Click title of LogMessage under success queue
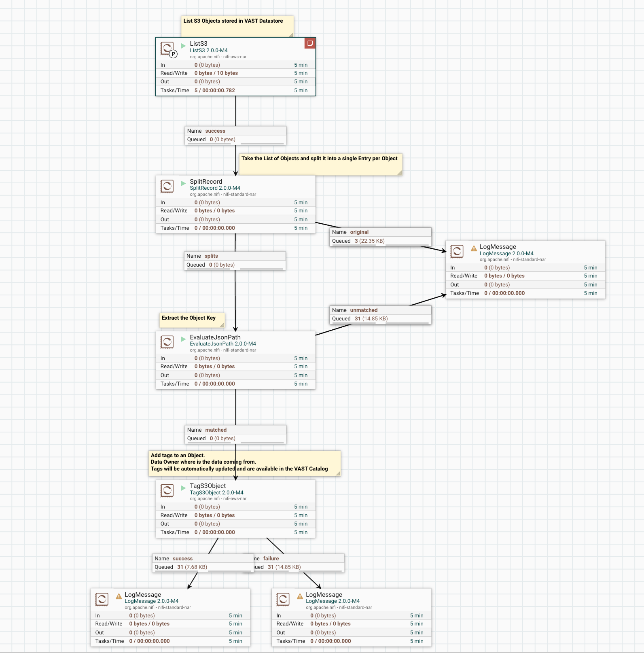Image resolution: width=644 pixels, height=653 pixels. [x=143, y=595]
